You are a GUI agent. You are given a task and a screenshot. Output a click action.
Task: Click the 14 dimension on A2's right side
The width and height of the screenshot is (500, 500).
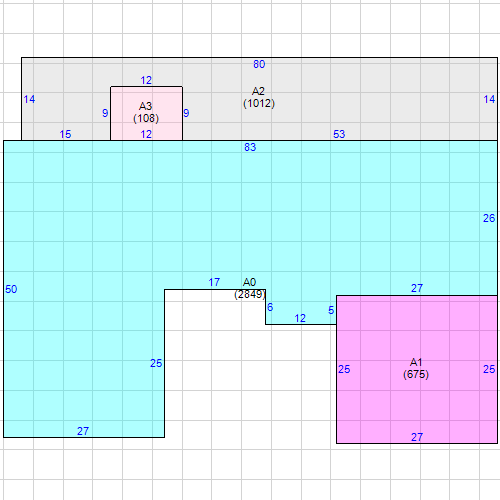pos(489,99)
